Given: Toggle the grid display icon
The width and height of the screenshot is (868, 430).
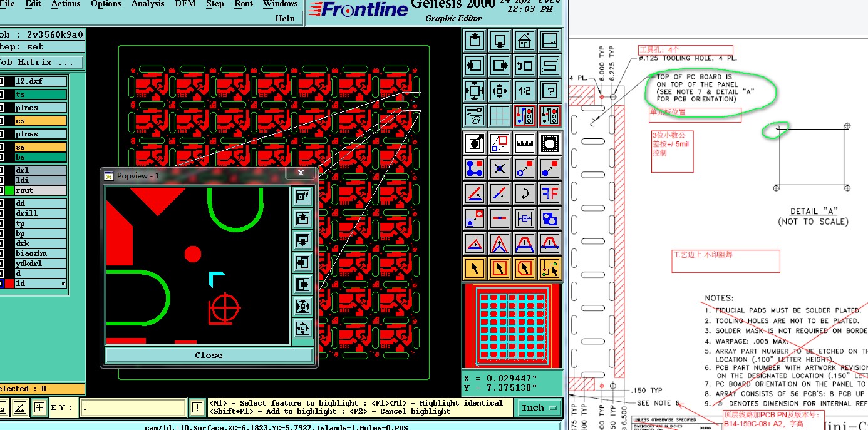Looking at the screenshot, I should coord(500,116).
